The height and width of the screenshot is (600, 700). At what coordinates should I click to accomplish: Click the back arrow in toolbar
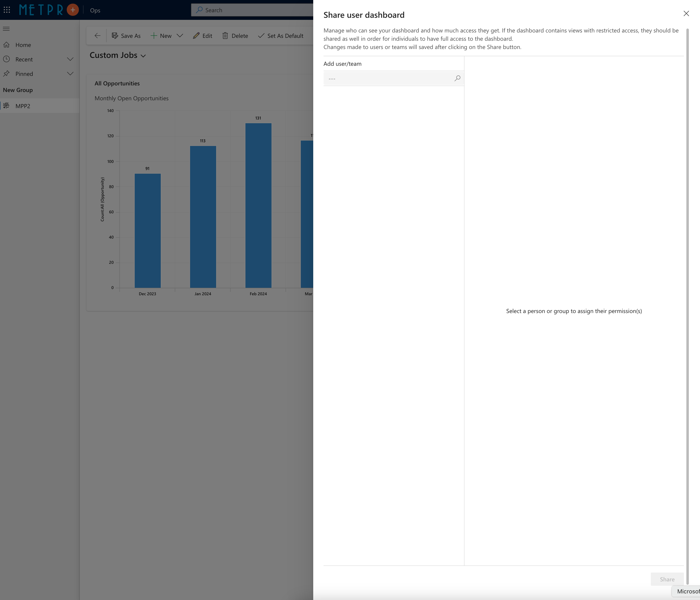point(97,36)
